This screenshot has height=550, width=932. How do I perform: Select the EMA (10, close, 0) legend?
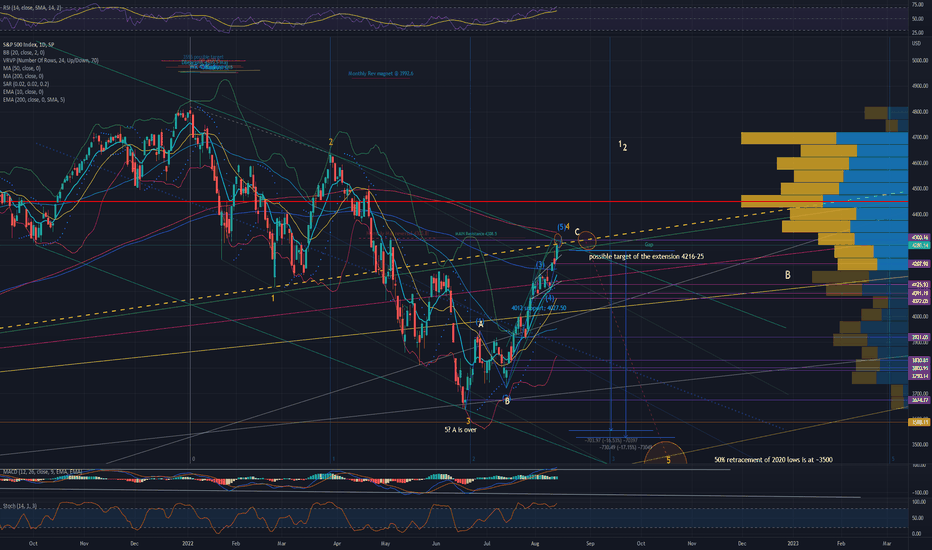[x=23, y=92]
